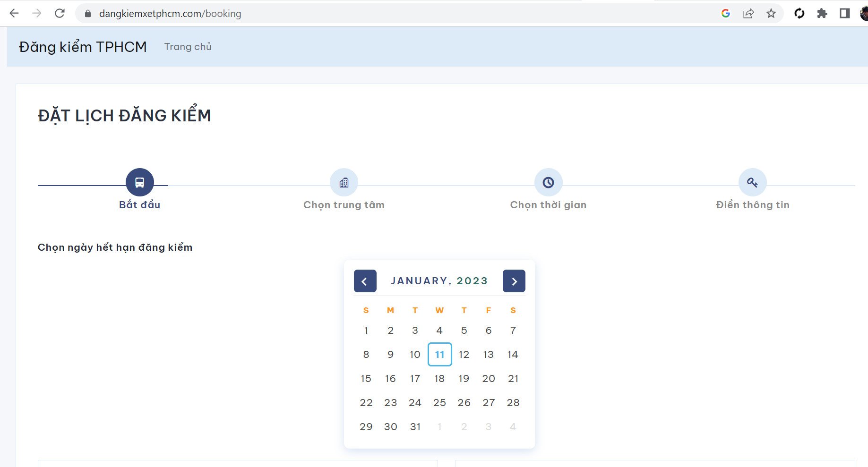Open the Google icon in address bar
Screen dimensions: 868x467
(x=726, y=13)
